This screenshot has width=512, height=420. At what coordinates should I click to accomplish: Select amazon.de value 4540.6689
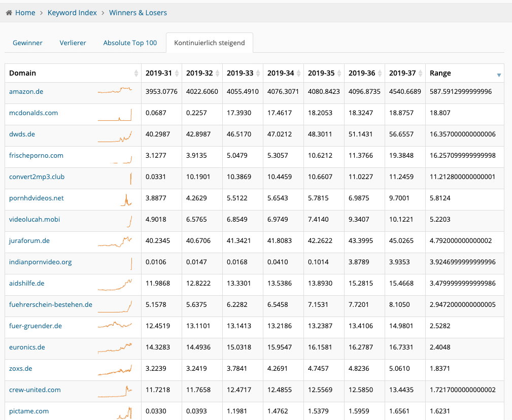[x=405, y=92]
